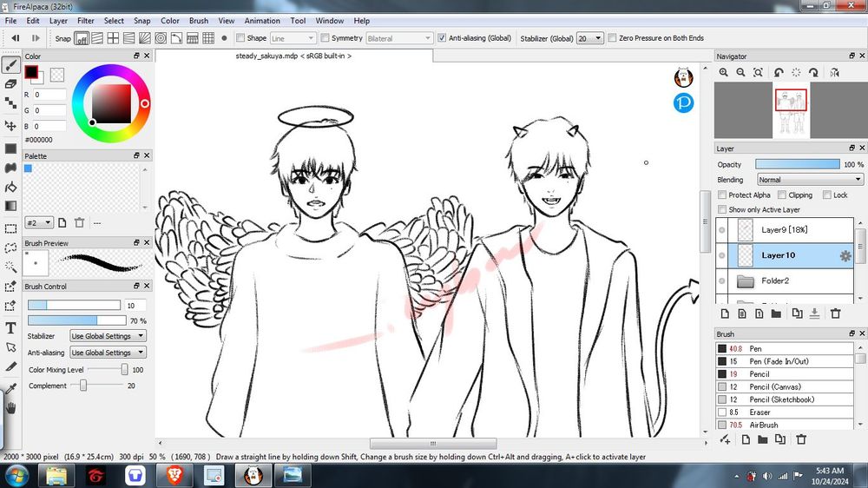Screen dimensions: 868x488
Task: Select the Text tool
Action: click(x=10, y=328)
